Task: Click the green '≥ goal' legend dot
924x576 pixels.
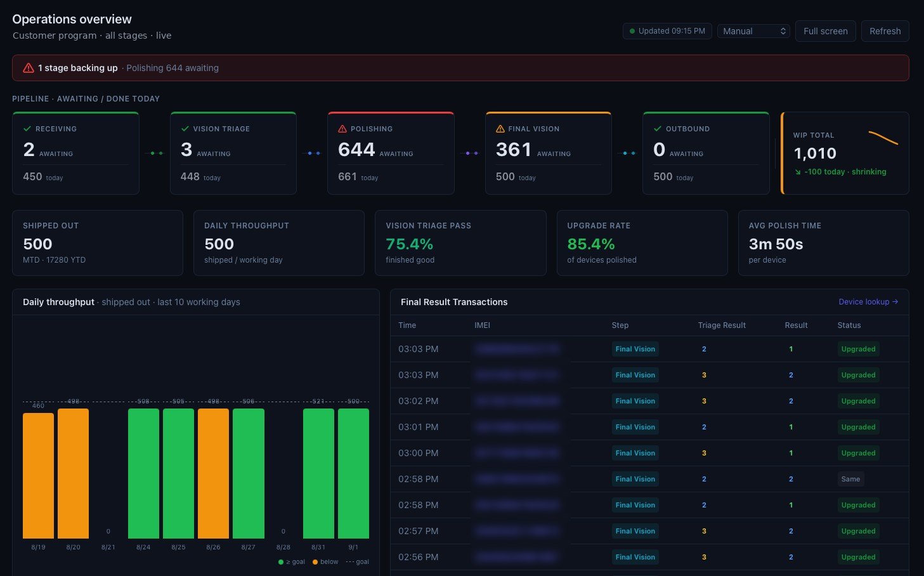Action: (281, 562)
